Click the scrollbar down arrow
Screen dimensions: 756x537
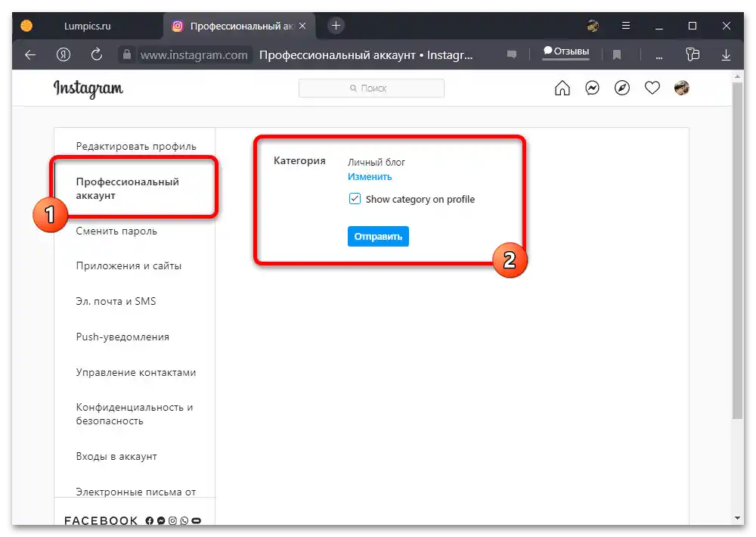(737, 518)
